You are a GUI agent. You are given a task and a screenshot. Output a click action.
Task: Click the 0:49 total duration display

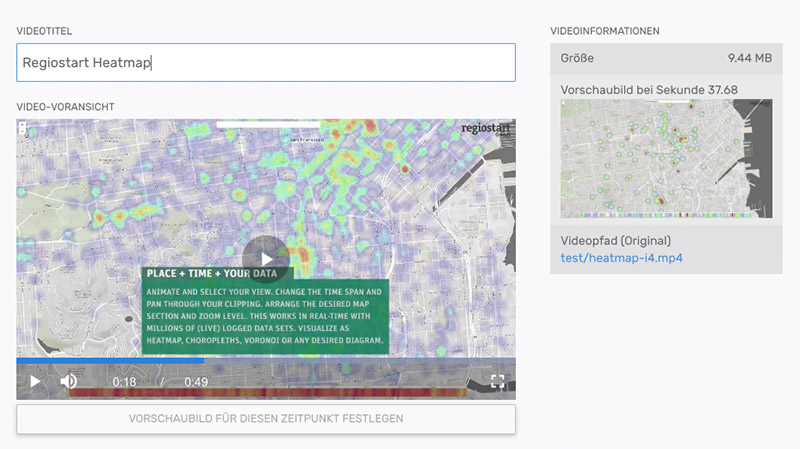point(196,382)
